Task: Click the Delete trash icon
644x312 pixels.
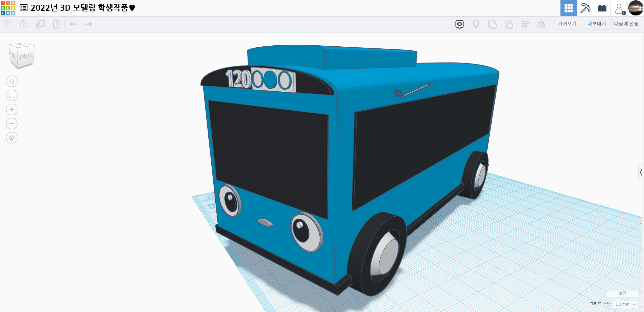Action: tap(56, 24)
